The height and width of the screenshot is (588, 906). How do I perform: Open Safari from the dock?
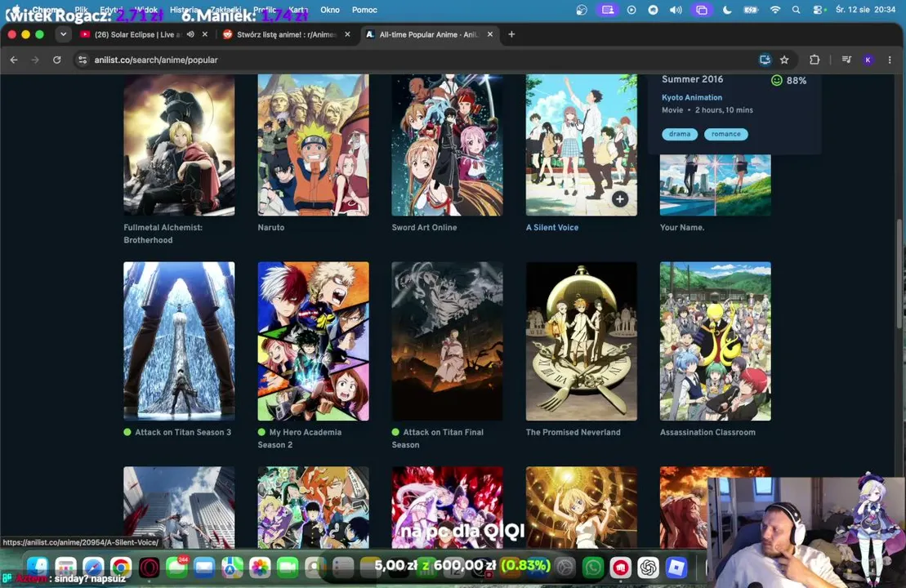(x=93, y=568)
